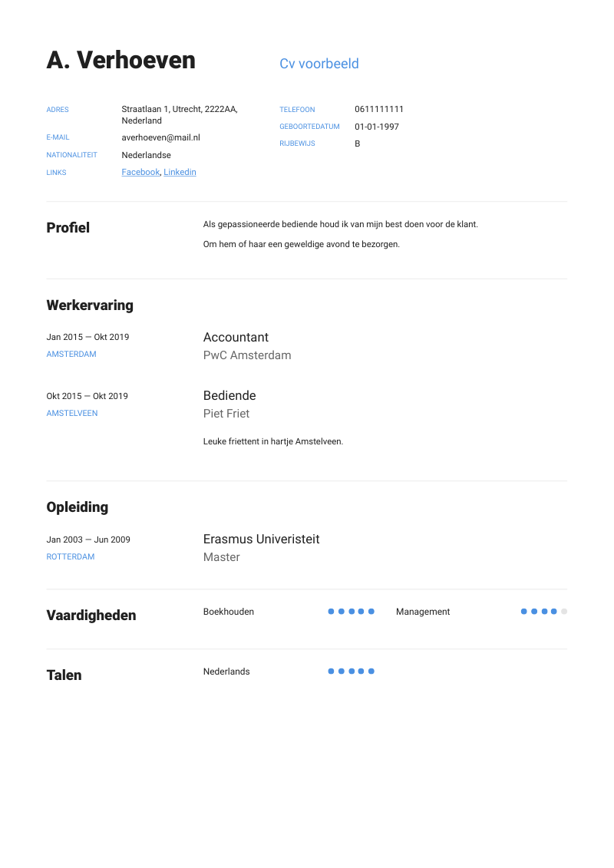Select the Bediende job title
The width and height of the screenshot is (614, 868).
[x=229, y=396]
